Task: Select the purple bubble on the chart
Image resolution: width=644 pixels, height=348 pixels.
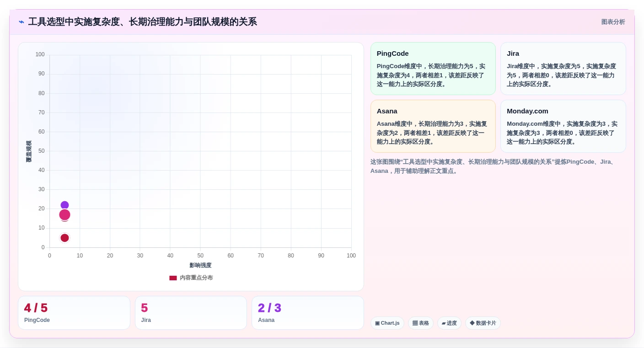Action: tap(64, 205)
